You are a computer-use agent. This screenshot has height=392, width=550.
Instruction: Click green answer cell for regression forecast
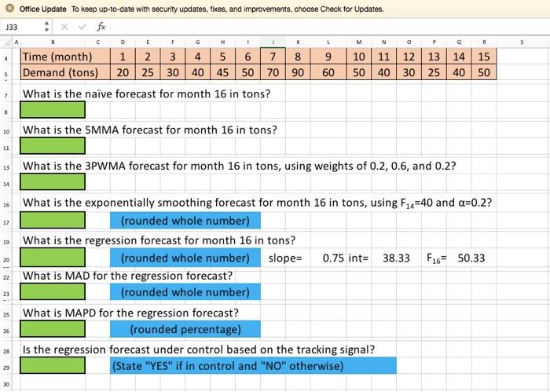[x=53, y=258]
